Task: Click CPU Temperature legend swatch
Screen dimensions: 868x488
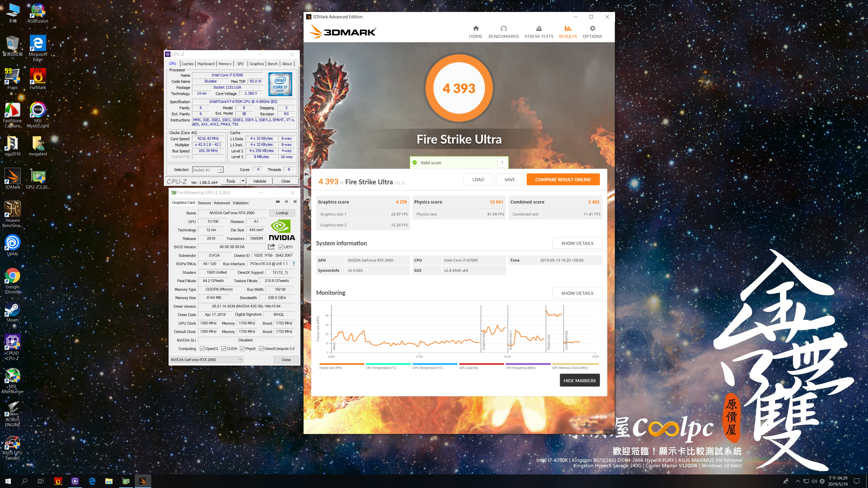Action: click(388, 364)
